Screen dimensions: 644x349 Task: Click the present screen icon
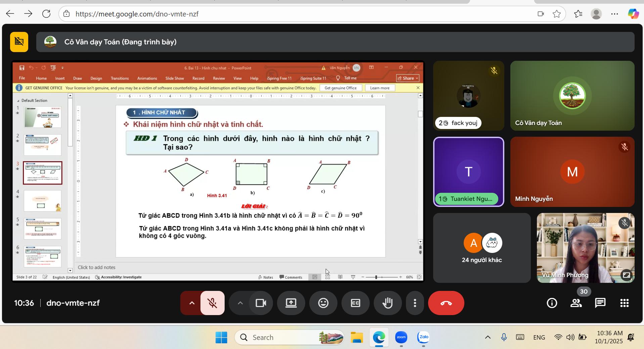tap(291, 303)
